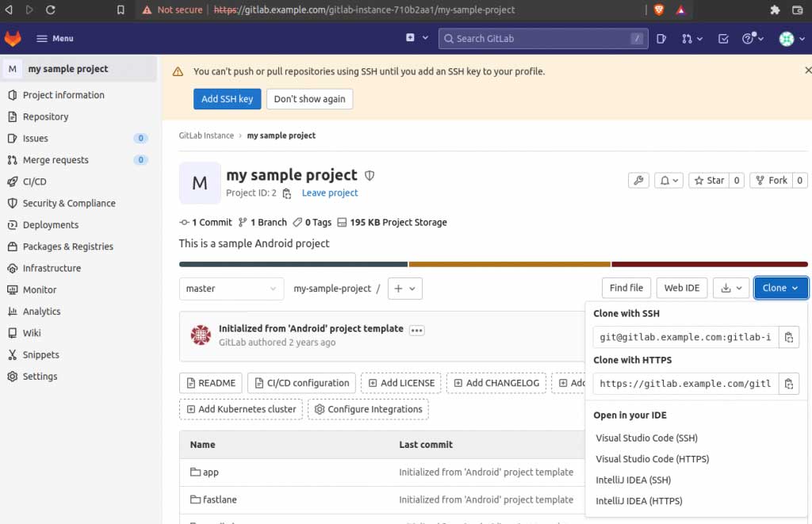
Task: Expand the plus button to add files
Action: click(x=404, y=289)
